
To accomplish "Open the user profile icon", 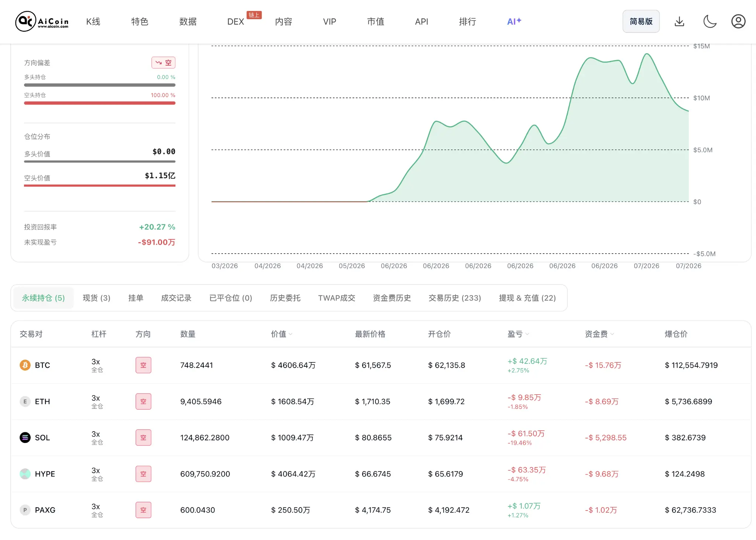I will (x=738, y=21).
